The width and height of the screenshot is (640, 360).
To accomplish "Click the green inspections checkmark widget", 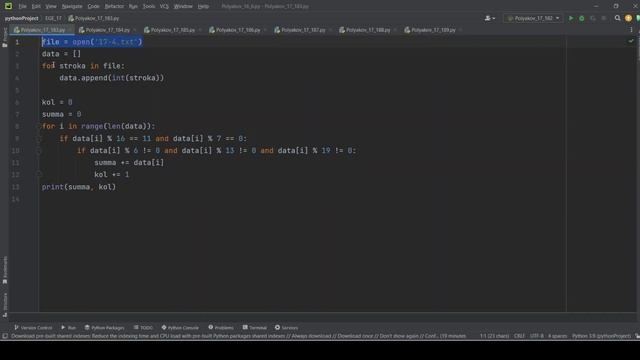I will pos(631,41).
